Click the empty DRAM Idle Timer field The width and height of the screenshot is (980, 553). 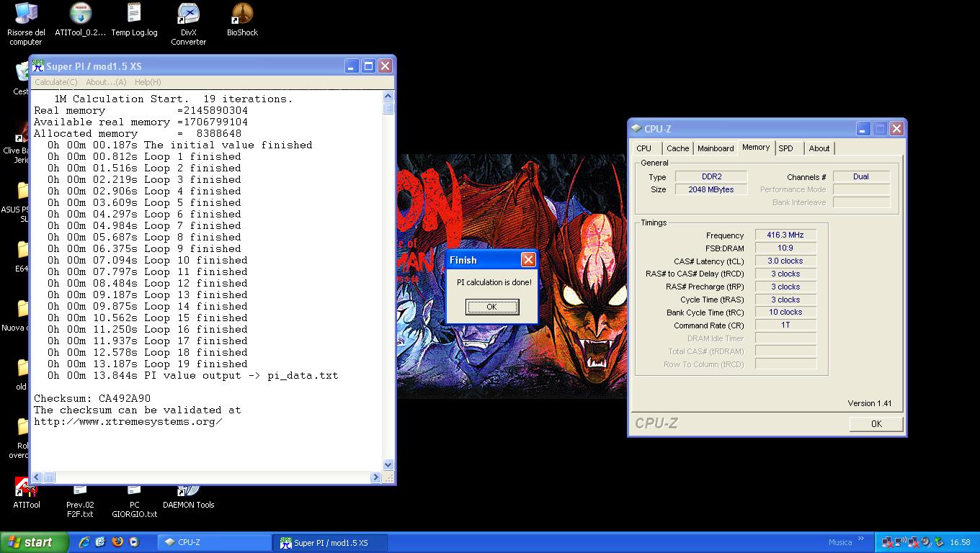[x=785, y=338]
